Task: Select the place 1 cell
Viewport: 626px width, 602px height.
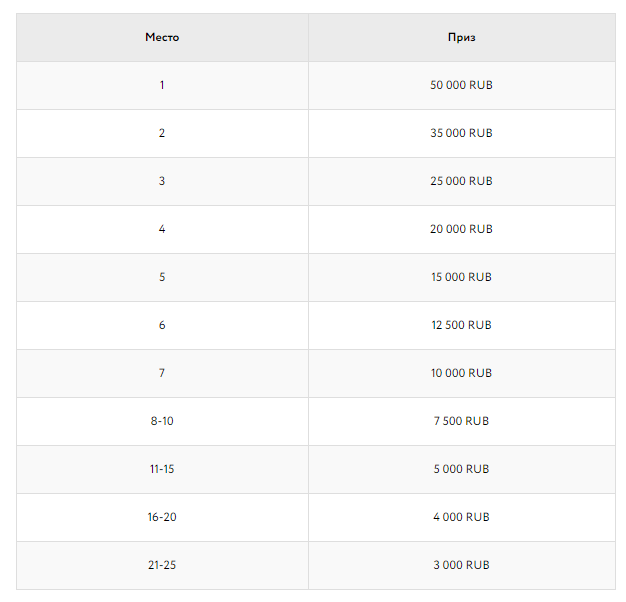Action: click(162, 85)
